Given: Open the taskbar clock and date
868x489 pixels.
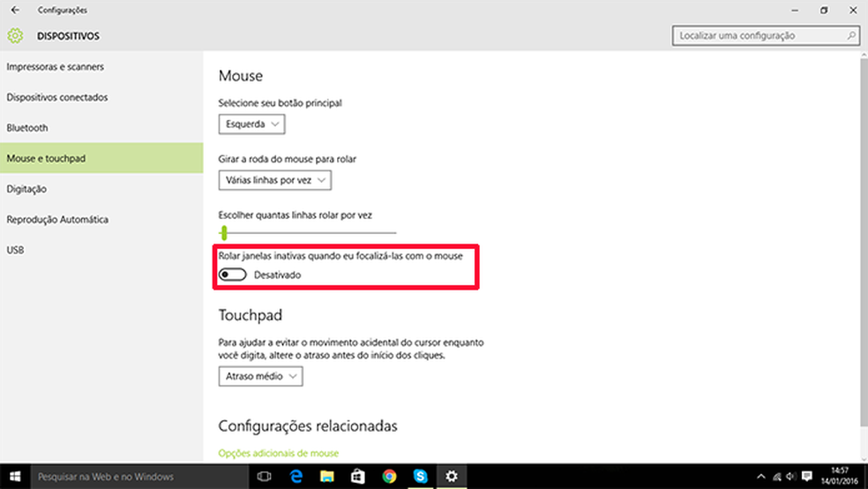Looking at the screenshot, I should (x=839, y=477).
